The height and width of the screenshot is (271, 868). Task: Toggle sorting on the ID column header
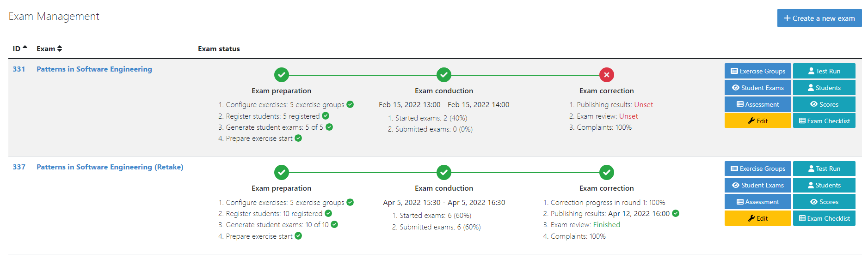[x=18, y=48]
